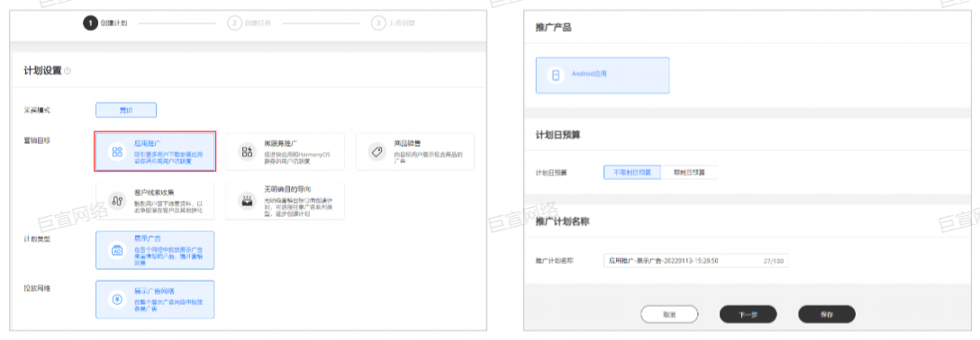Select 展示广告 plan type card

click(x=155, y=250)
